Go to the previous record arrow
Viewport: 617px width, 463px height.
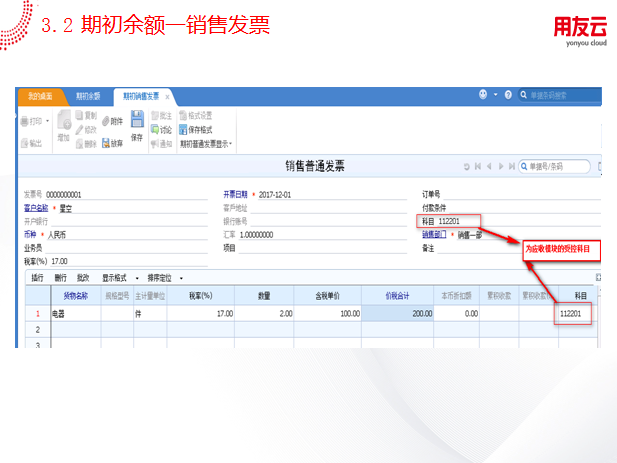(489, 166)
